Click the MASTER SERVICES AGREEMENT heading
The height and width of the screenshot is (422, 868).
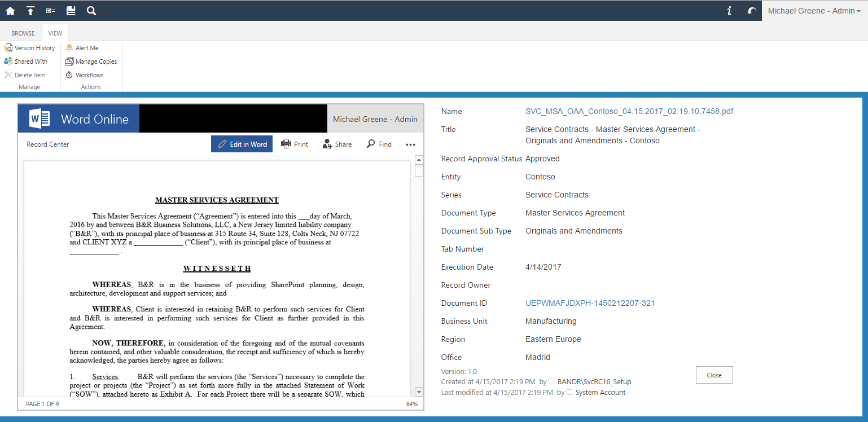pos(217,200)
